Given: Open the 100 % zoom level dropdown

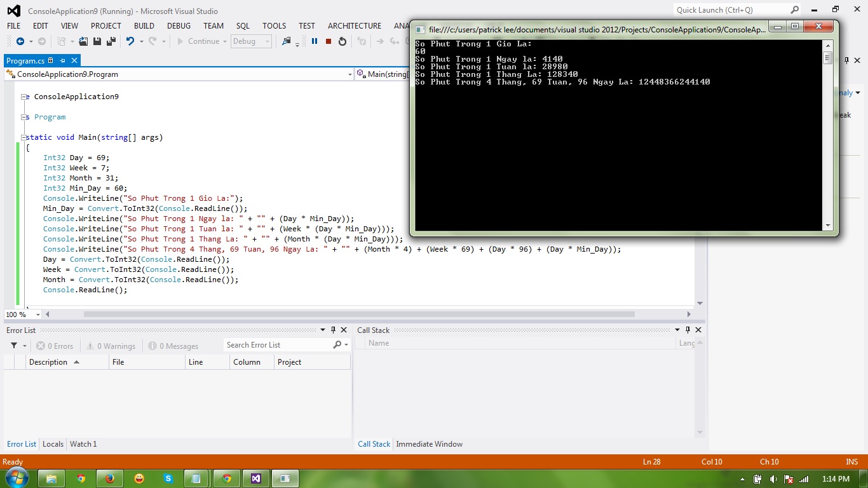Looking at the screenshot, I should pyautogui.click(x=37, y=315).
